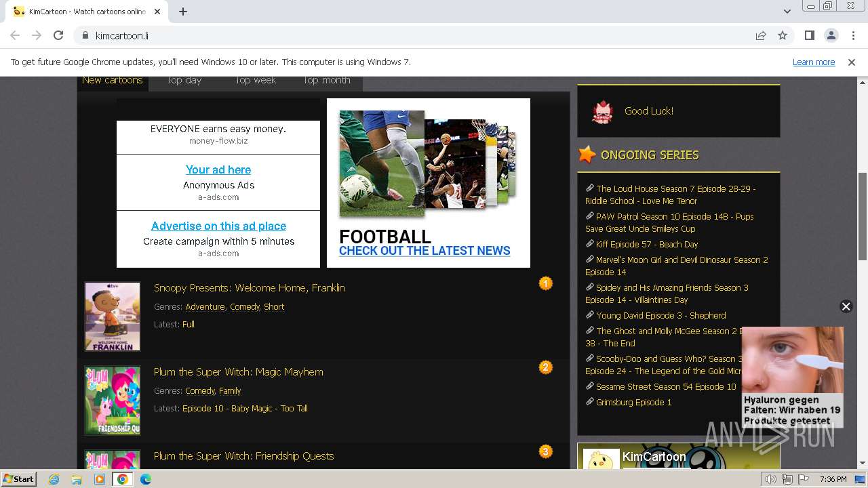Open Marvel's Moon Girl and Devil Dinosaur link
Image resolution: width=868 pixels, height=488 pixels.
tap(677, 266)
